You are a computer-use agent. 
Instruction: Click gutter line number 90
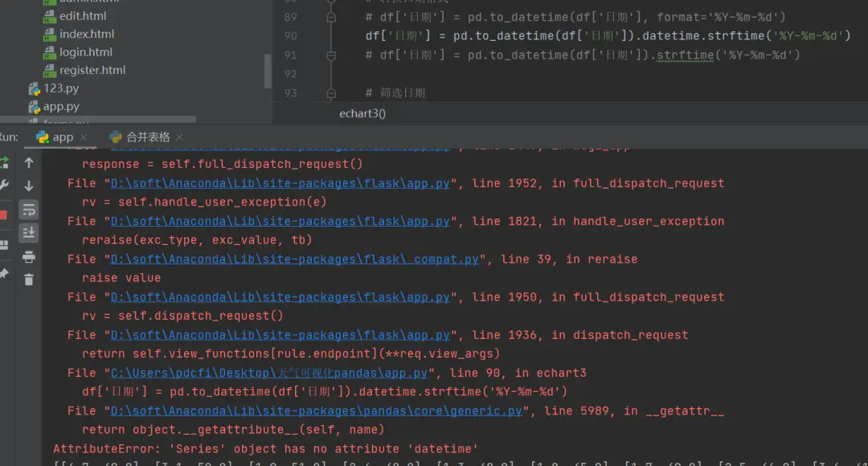291,36
